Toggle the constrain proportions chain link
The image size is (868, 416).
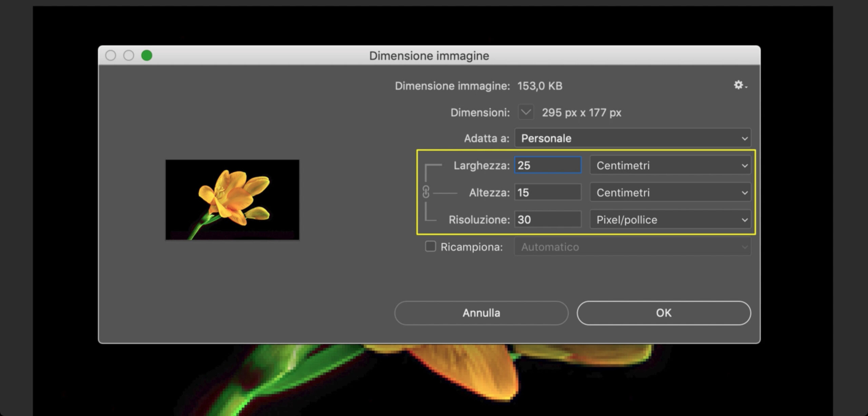click(426, 192)
